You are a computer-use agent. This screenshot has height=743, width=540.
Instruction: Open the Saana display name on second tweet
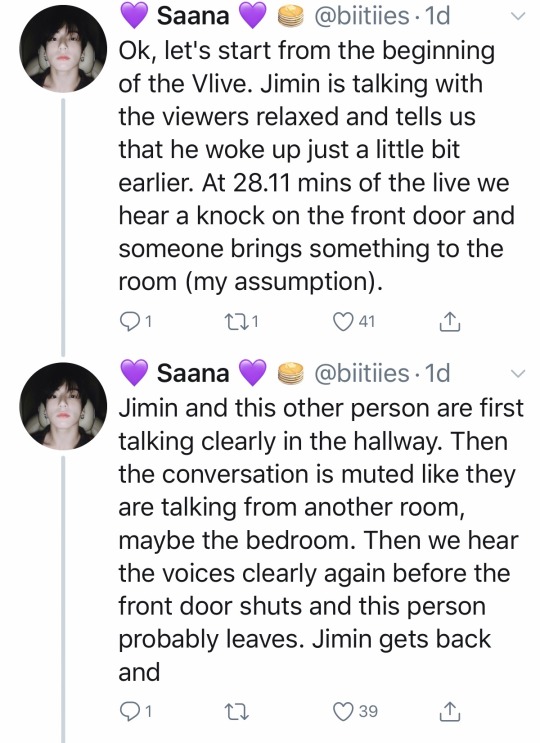[x=193, y=373]
